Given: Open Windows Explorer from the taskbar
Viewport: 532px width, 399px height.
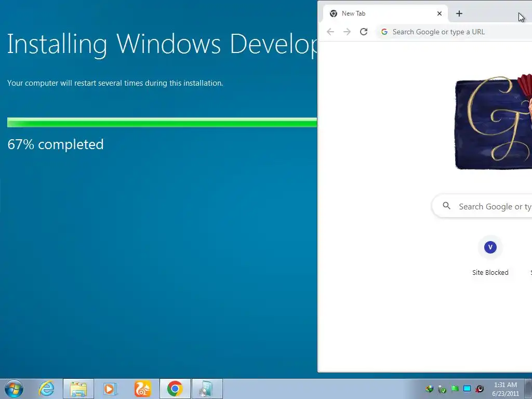Looking at the screenshot, I should tap(78, 389).
